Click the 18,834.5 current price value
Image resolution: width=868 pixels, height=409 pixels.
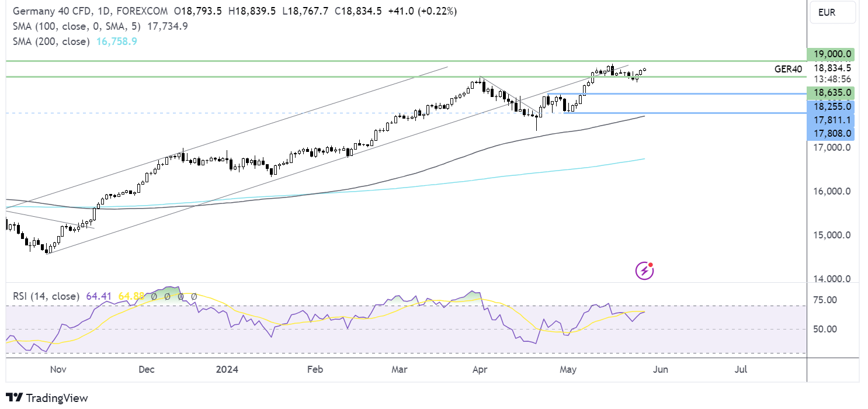(x=832, y=68)
